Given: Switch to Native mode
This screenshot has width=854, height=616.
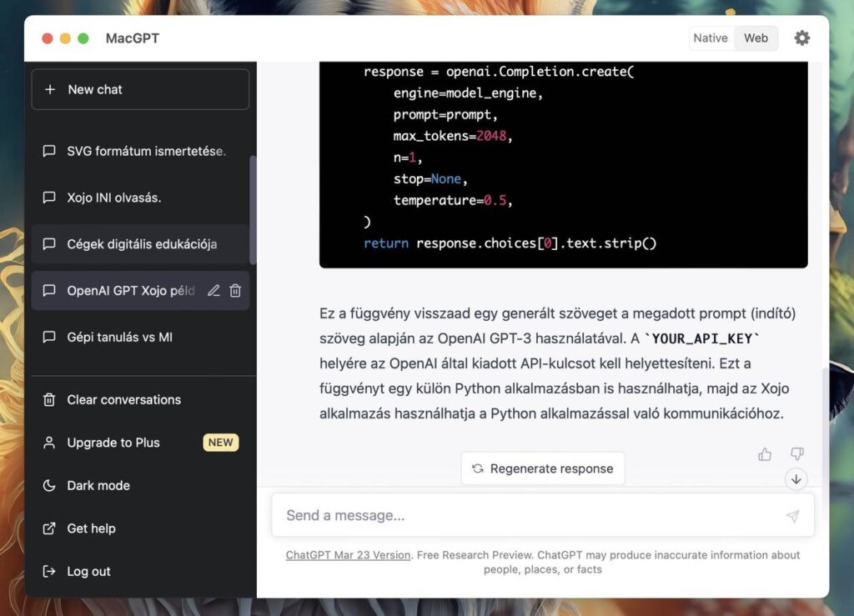Looking at the screenshot, I should pyautogui.click(x=711, y=38).
